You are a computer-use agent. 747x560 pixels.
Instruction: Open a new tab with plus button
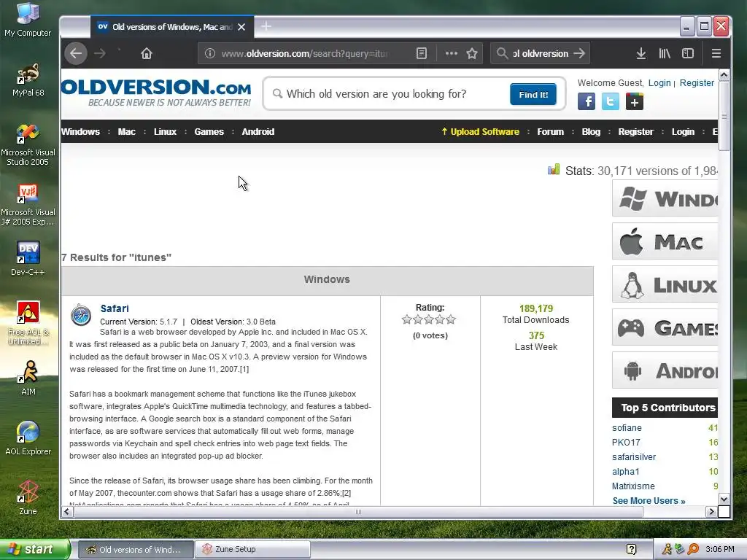(x=266, y=27)
